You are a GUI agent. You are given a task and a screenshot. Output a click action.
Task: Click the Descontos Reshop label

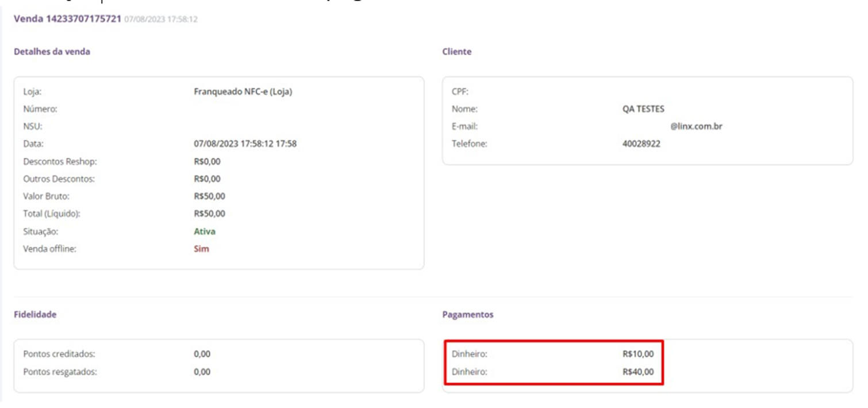pyautogui.click(x=60, y=161)
